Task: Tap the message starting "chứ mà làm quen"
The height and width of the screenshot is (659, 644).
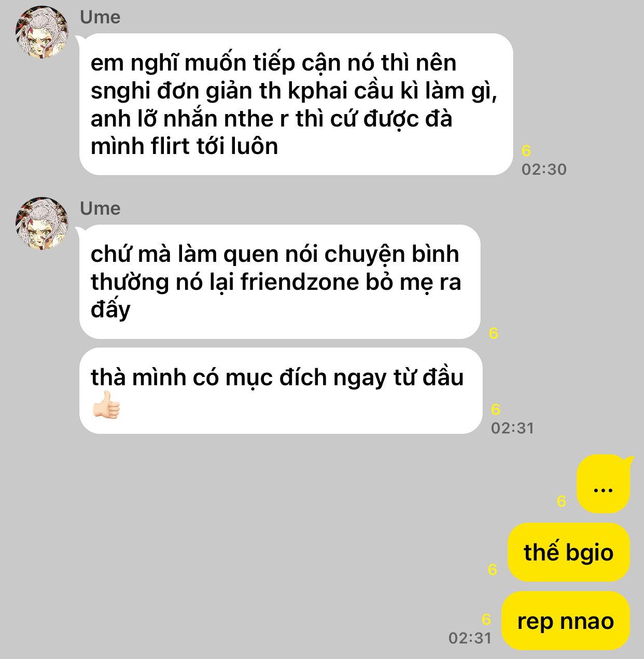Action: [x=279, y=282]
